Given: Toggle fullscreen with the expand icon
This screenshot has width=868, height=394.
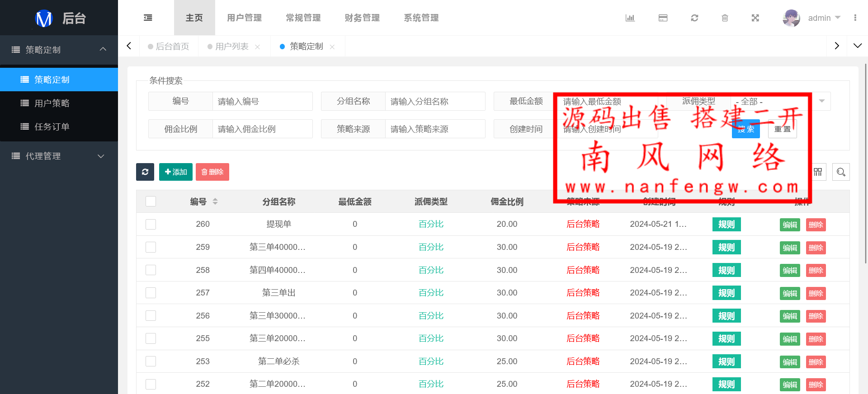Looking at the screenshot, I should click(x=755, y=18).
